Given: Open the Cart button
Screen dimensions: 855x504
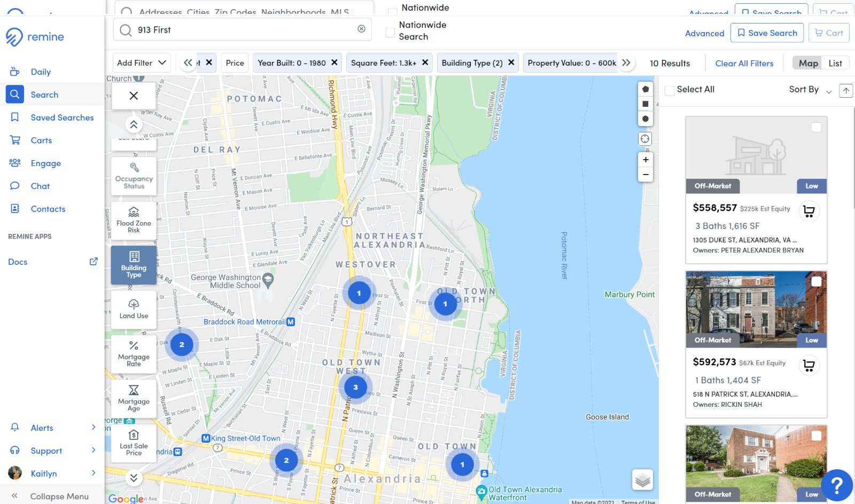Looking at the screenshot, I should tap(829, 33).
